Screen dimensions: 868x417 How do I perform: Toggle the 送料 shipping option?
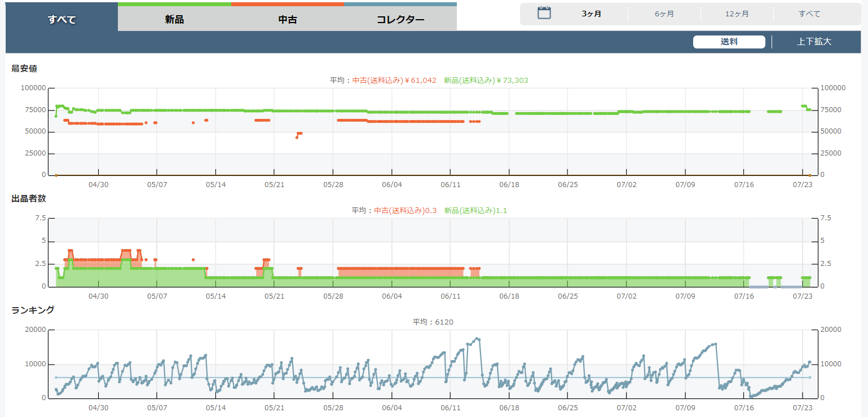click(x=729, y=42)
